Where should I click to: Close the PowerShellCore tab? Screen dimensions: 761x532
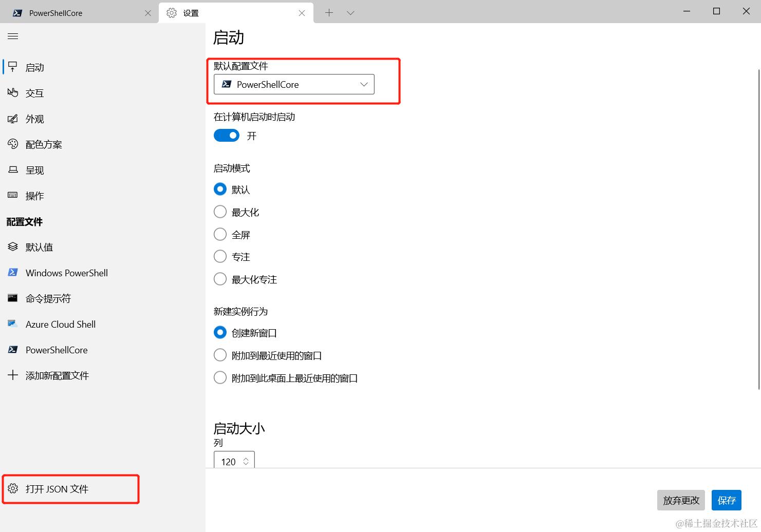pos(148,13)
